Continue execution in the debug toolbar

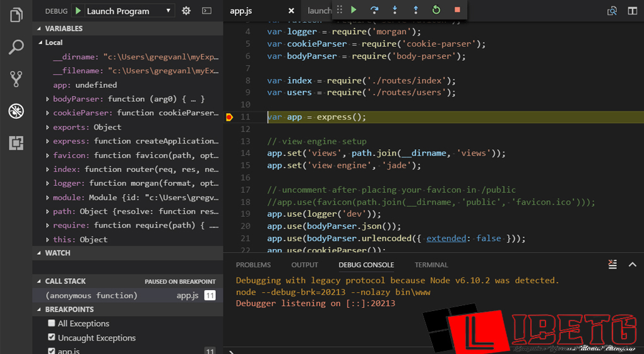[x=354, y=10]
